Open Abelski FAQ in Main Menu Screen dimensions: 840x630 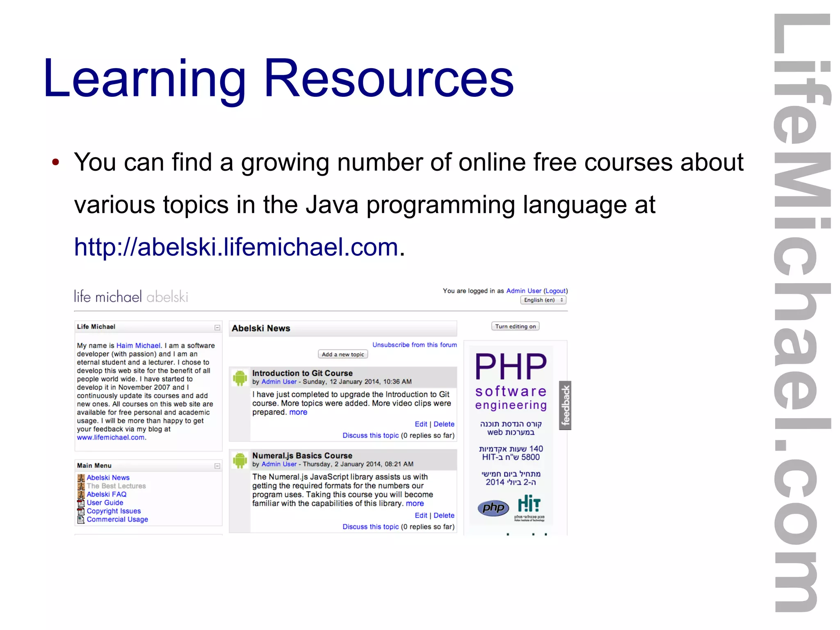(x=106, y=495)
